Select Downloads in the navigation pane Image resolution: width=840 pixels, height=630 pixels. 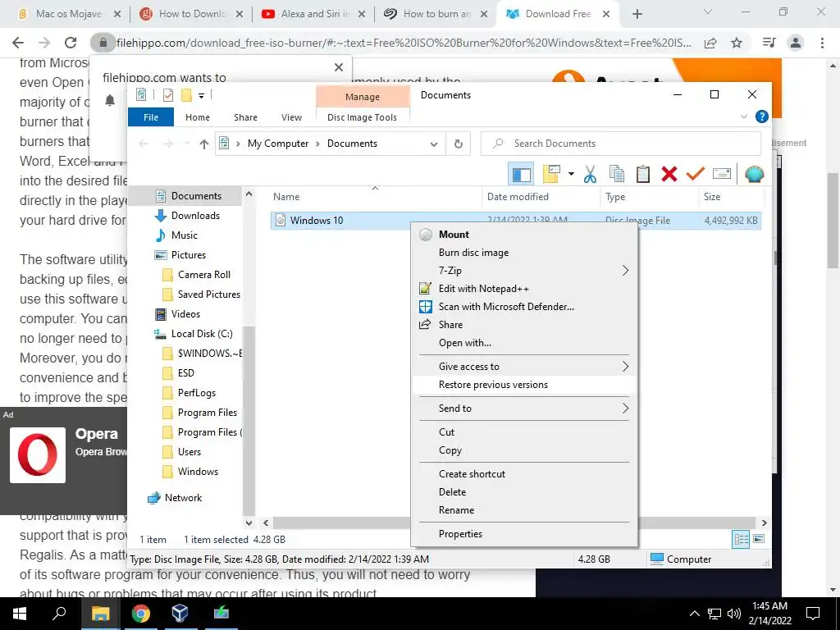click(x=195, y=216)
